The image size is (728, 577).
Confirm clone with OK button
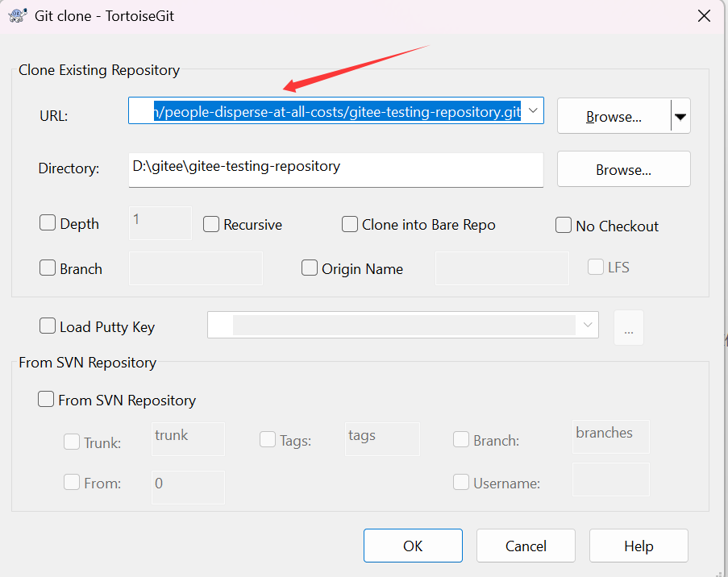point(413,546)
